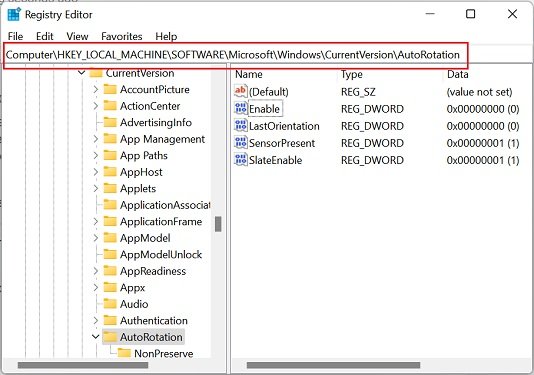The height and width of the screenshot is (375, 534).
Task: Expand the AccountPicture key
Action: point(96,90)
